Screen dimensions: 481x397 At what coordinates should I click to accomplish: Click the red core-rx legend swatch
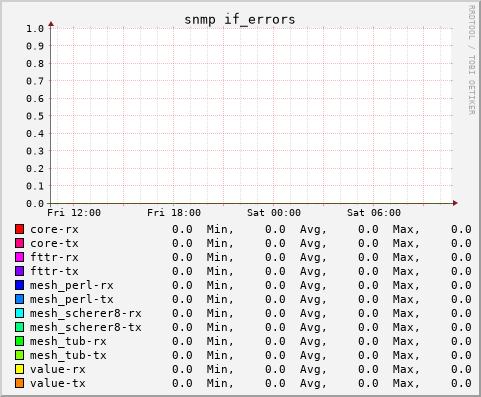coord(19,229)
